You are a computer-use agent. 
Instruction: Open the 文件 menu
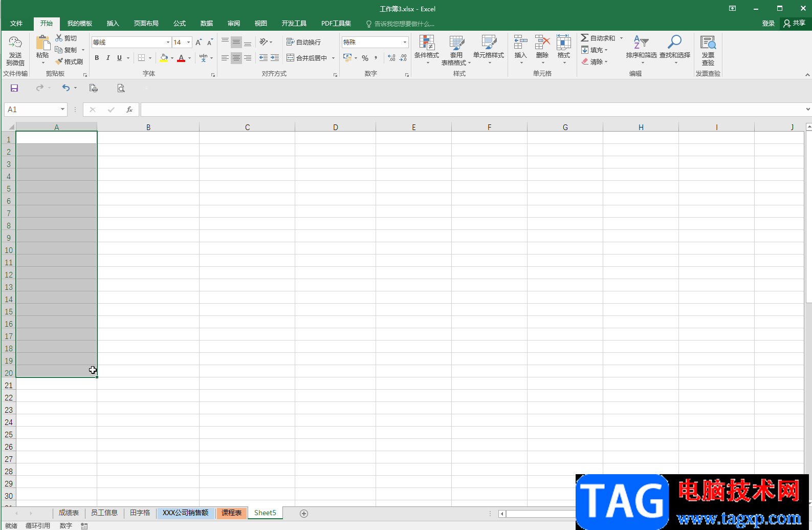coord(16,24)
